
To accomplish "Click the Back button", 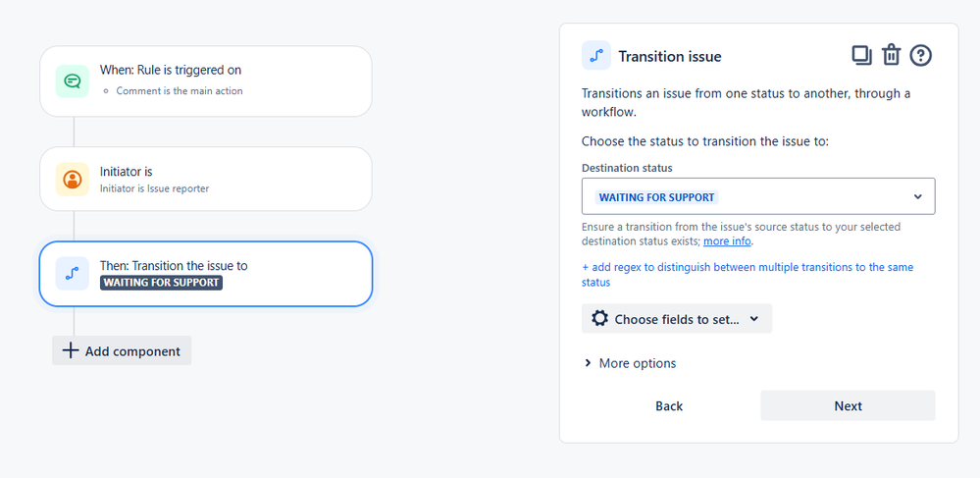I will (x=669, y=406).
